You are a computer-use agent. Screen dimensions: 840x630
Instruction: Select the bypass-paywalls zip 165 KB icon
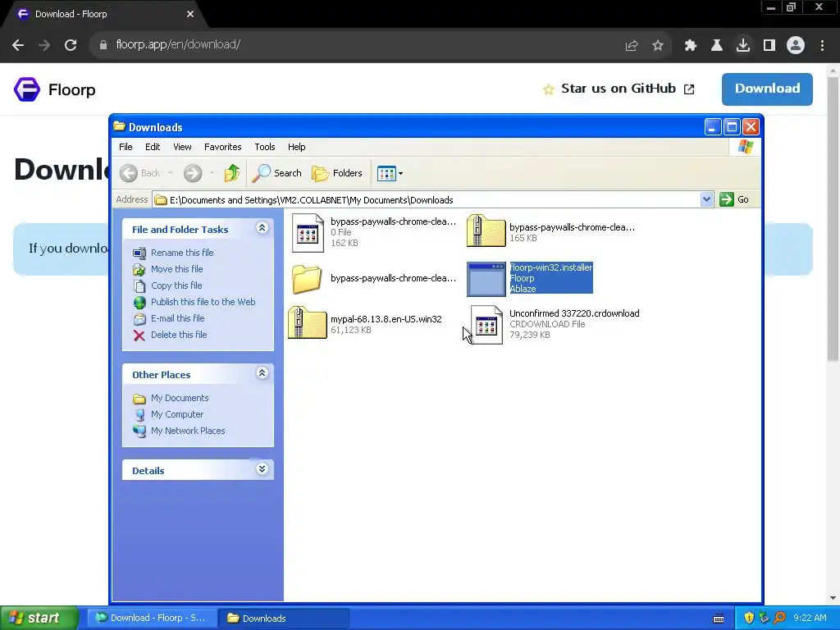click(x=486, y=231)
